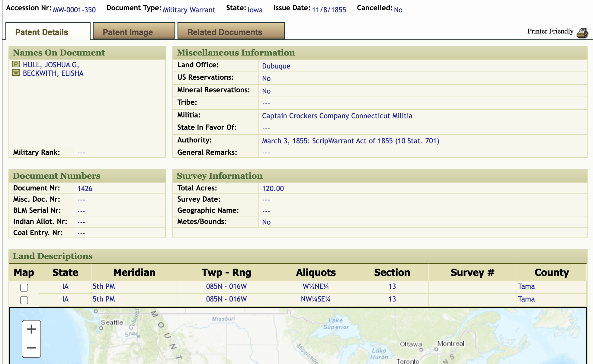Click the State column header
Viewport: 593px width, 364px height.
pos(65,273)
